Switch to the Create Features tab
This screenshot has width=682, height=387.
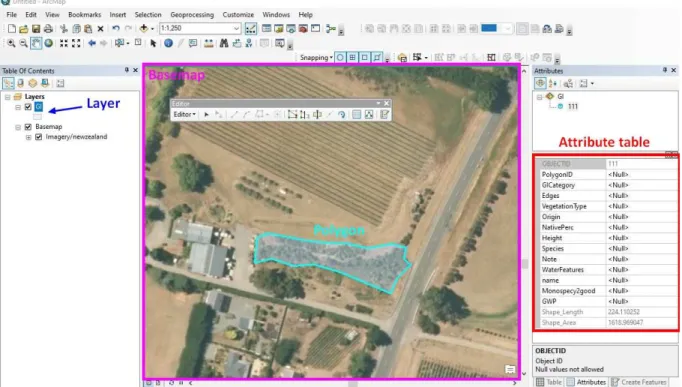point(639,382)
